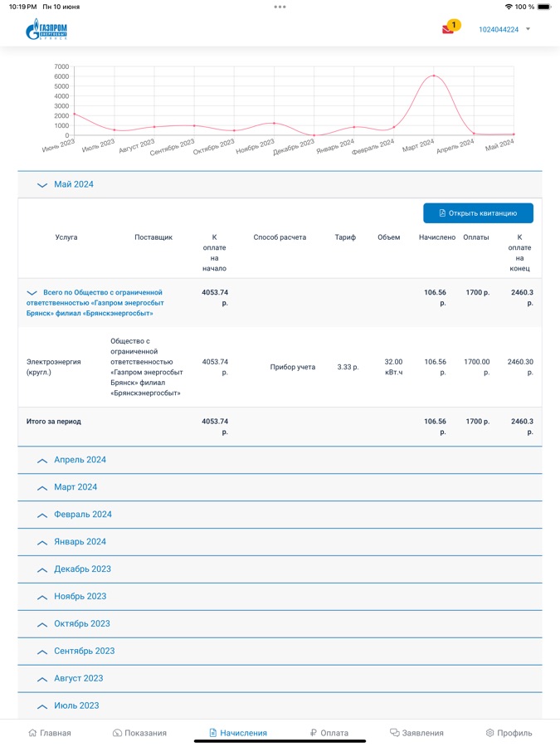Open the Gazprom Energosbyt logo home link
The height and width of the screenshot is (747, 560).
click(x=46, y=31)
